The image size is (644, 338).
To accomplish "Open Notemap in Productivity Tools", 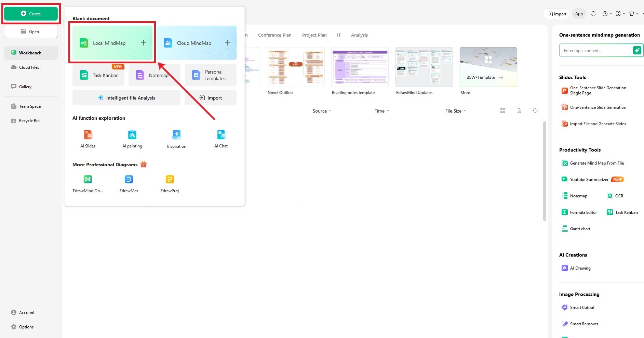I will [x=575, y=196].
